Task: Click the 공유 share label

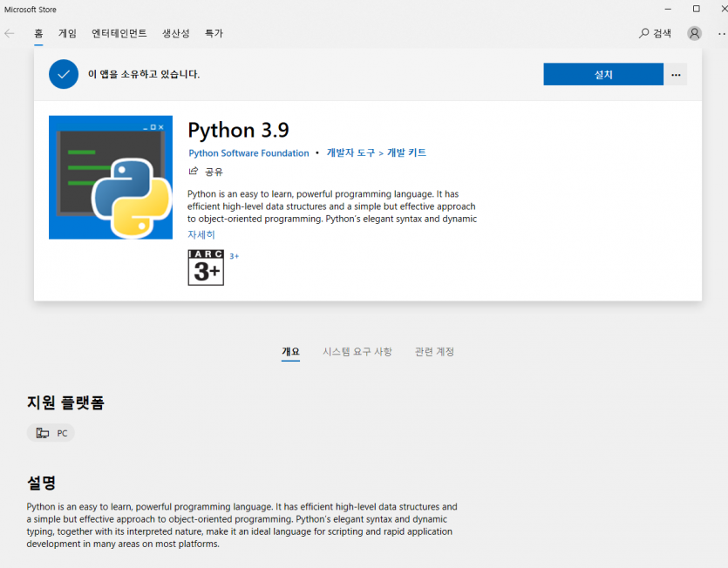Action: (x=214, y=172)
